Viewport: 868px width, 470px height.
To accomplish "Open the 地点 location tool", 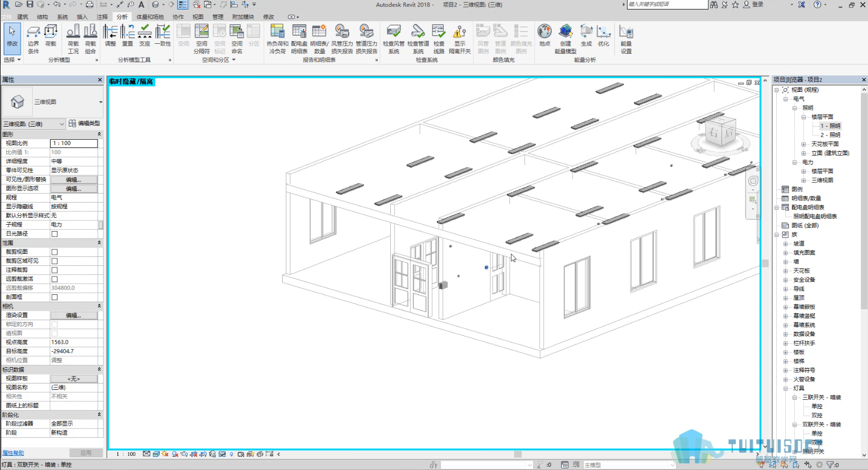I will (545, 35).
